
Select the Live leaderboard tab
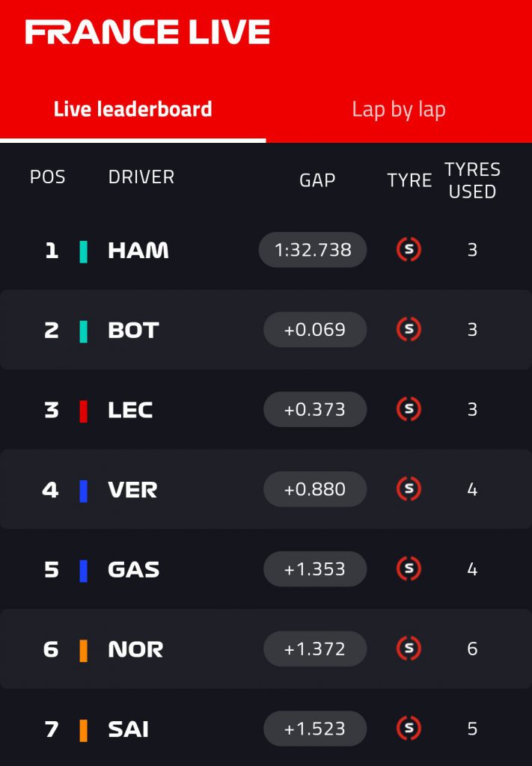tap(132, 110)
